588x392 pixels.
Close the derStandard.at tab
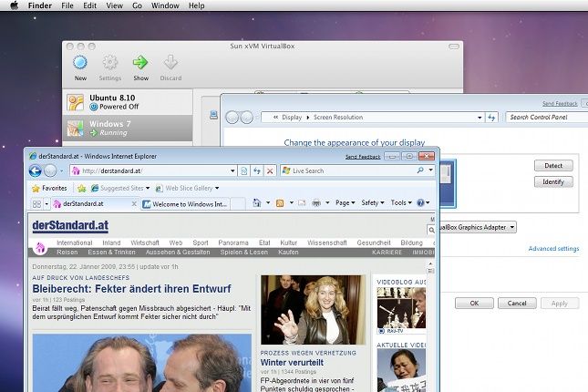pyautogui.click(x=134, y=203)
